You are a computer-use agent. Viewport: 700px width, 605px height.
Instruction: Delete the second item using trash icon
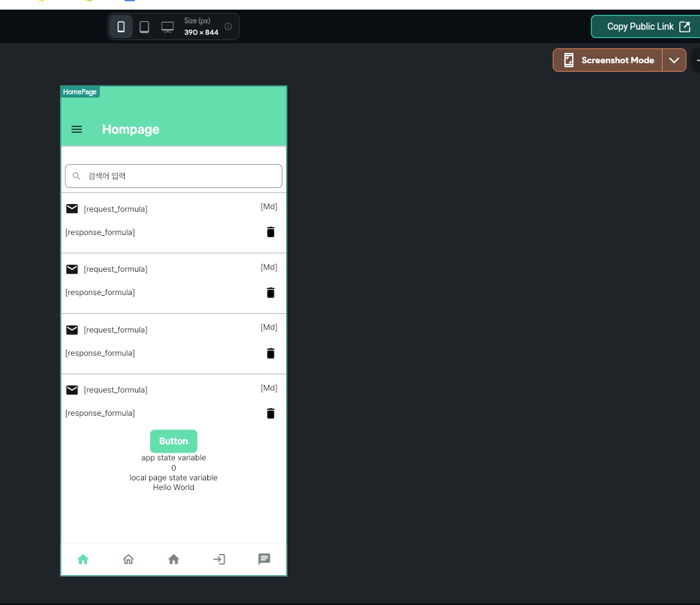pyautogui.click(x=271, y=292)
